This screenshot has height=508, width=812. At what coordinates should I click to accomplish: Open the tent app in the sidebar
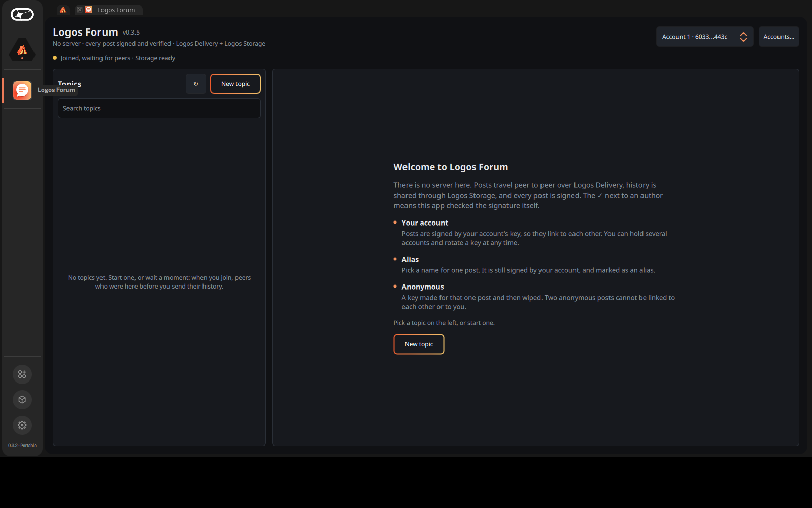click(x=22, y=50)
